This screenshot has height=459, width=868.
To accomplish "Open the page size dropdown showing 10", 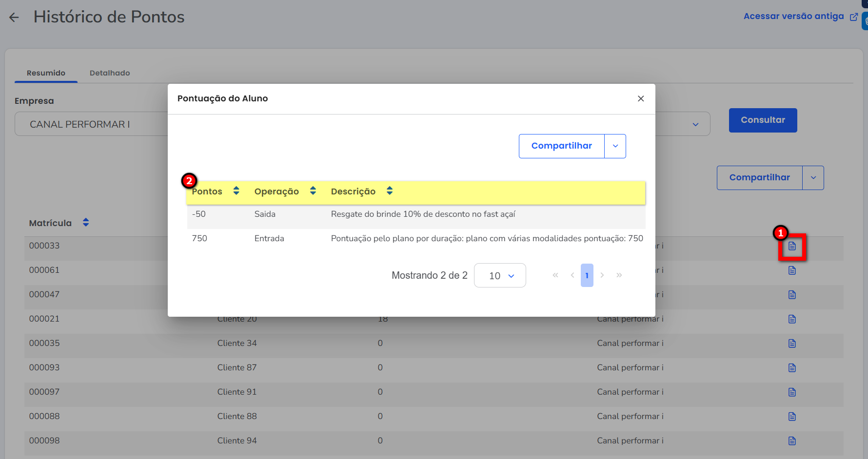I will (x=500, y=276).
